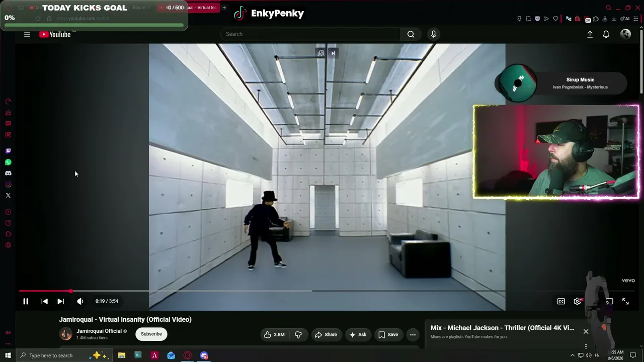Viewport: 644px width, 362px height.
Task: Close the Michael Jackson Mix panel
Action: point(586,331)
